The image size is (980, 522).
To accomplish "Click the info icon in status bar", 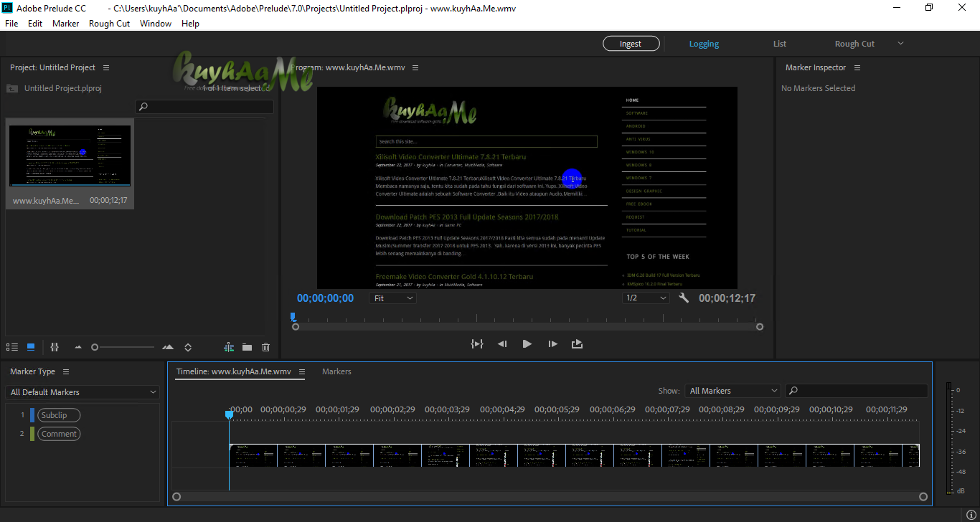I will [x=971, y=515].
